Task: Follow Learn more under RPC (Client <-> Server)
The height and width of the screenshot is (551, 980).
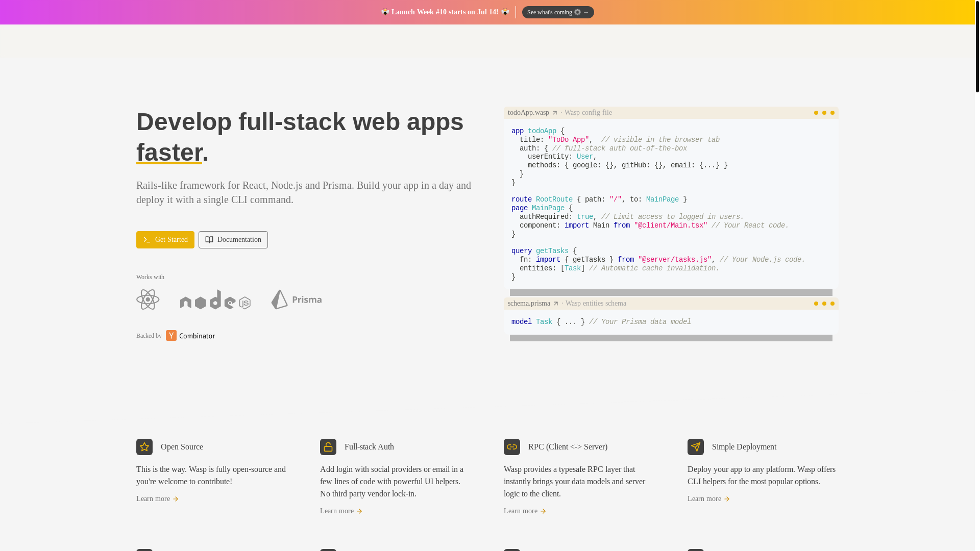Action: click(x=525, y=511)
